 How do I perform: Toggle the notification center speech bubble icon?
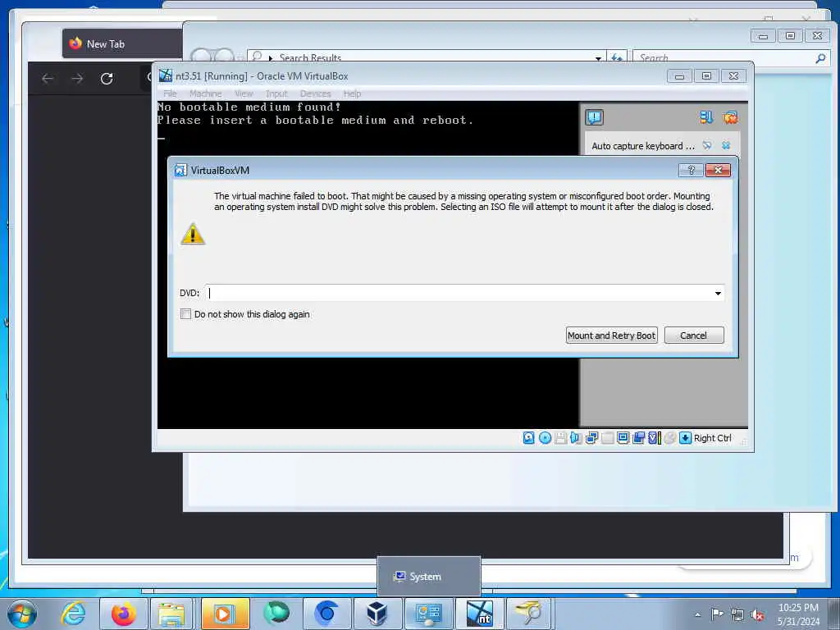(594, 117)
